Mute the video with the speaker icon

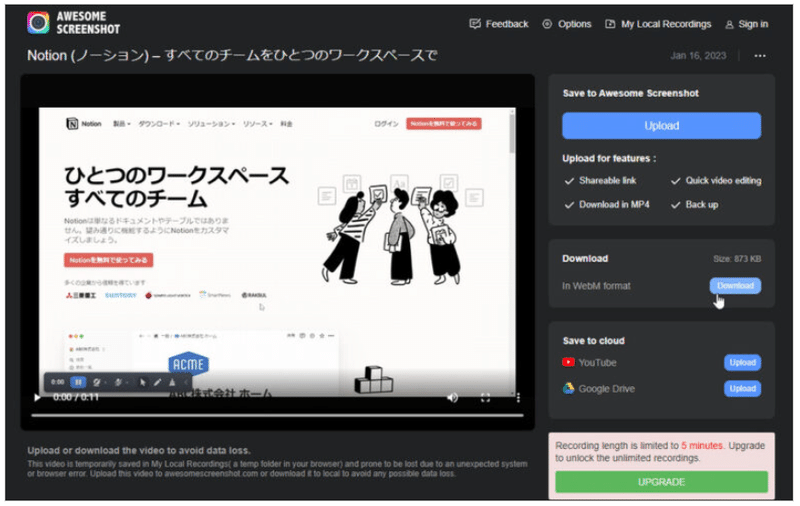click(453, 397)
